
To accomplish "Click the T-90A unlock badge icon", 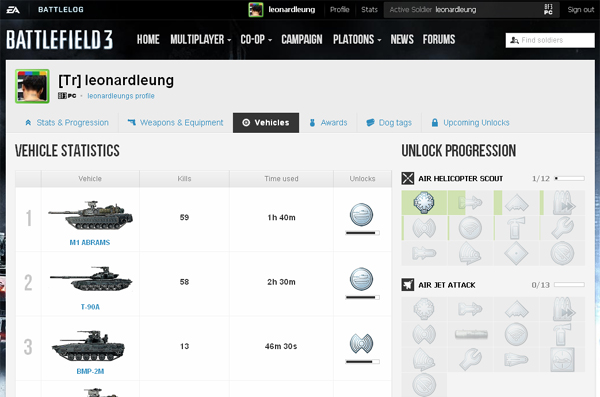I will coord(361,279).
